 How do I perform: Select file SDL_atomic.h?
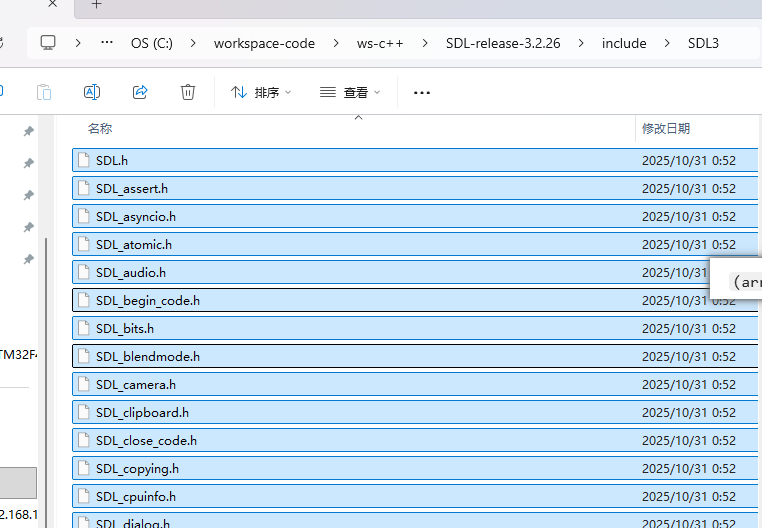coord(415,244)
